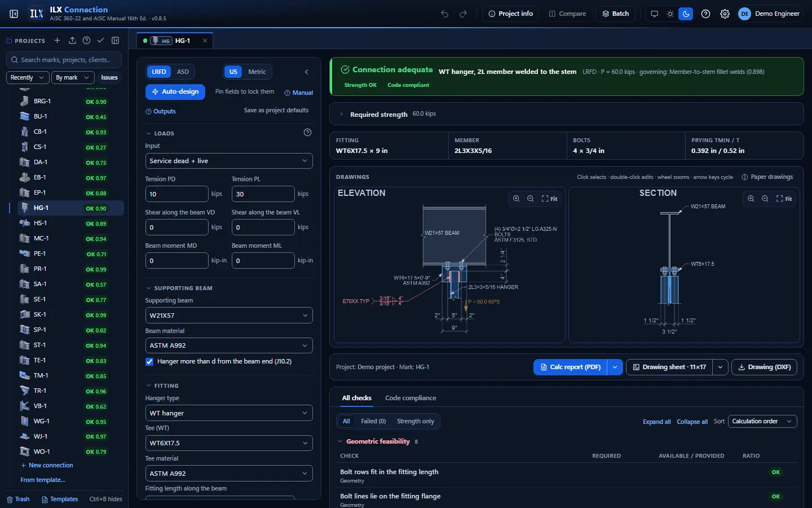Open the Calculation order sort dropdown
This screenshot has height=508, width=812.
762,421
